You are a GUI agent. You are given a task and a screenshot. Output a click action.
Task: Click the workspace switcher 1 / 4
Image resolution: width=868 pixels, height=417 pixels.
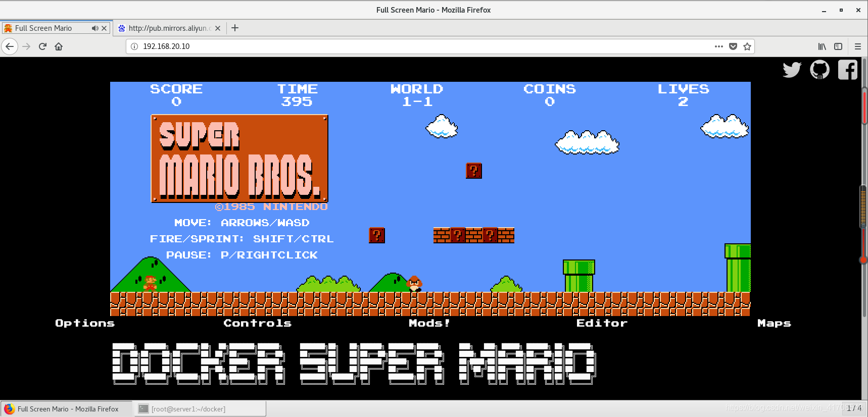854,408
